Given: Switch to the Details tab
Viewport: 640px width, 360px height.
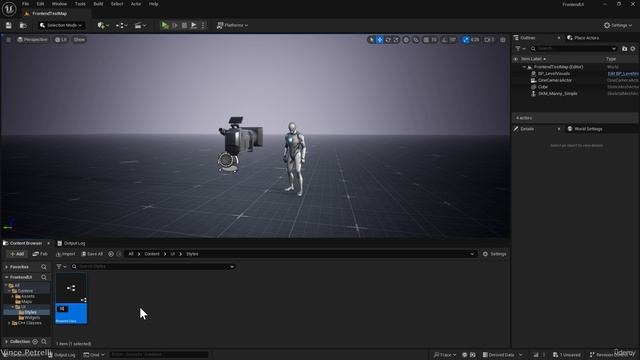Looking at the screenshot, I should click(527, 129).
